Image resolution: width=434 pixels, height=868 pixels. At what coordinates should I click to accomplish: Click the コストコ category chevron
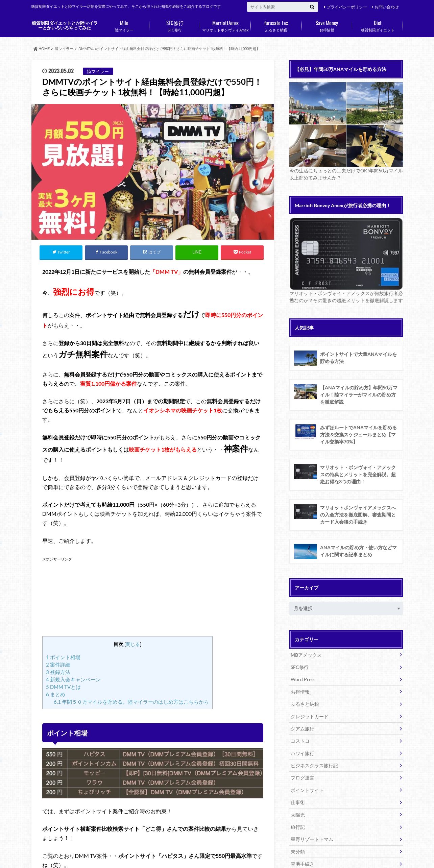click(401, 741)
